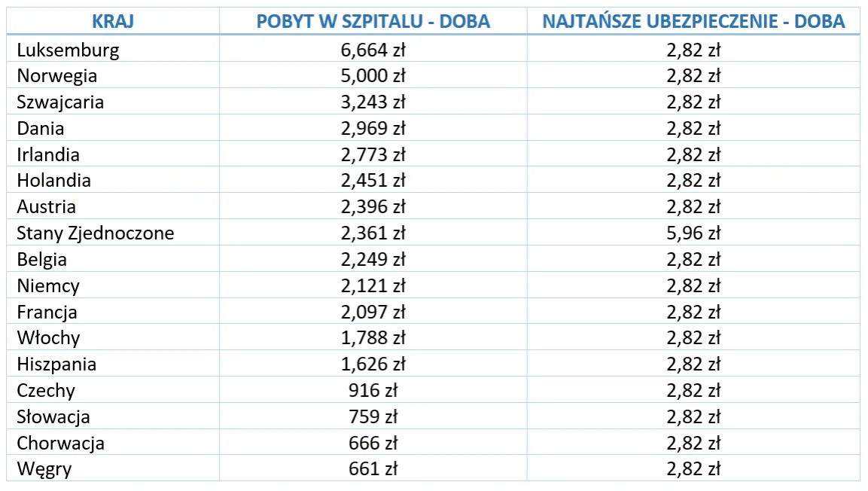
Task: Click the Chorwacja country cell
Action: tap(61, 443)
